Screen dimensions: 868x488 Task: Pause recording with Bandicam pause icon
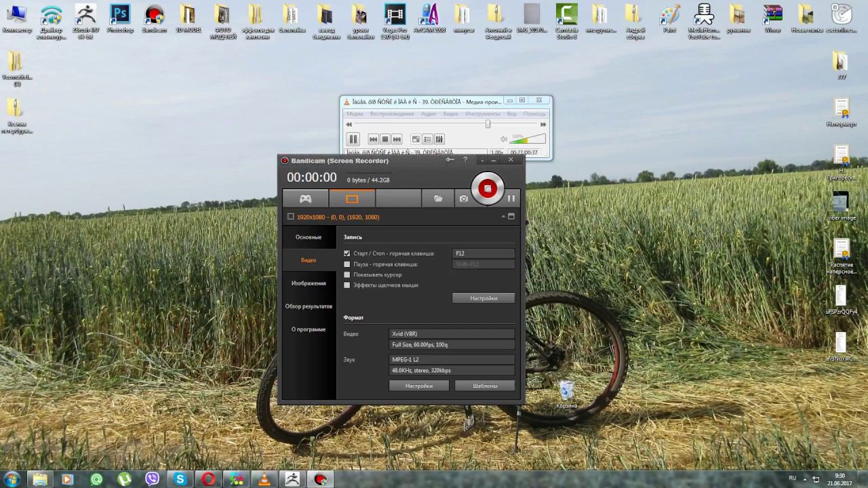click(511, 199)
